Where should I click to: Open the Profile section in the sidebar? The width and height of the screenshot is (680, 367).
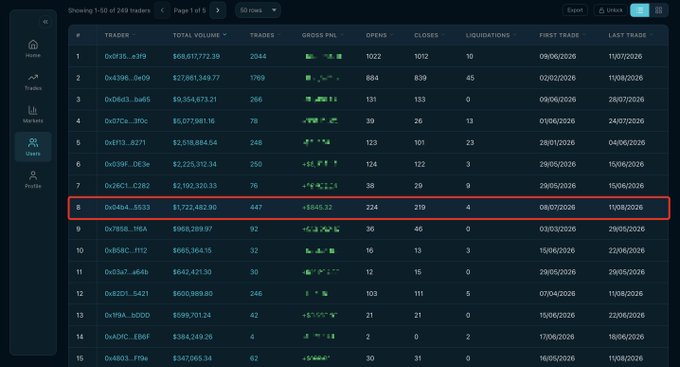tap(33, 180)
